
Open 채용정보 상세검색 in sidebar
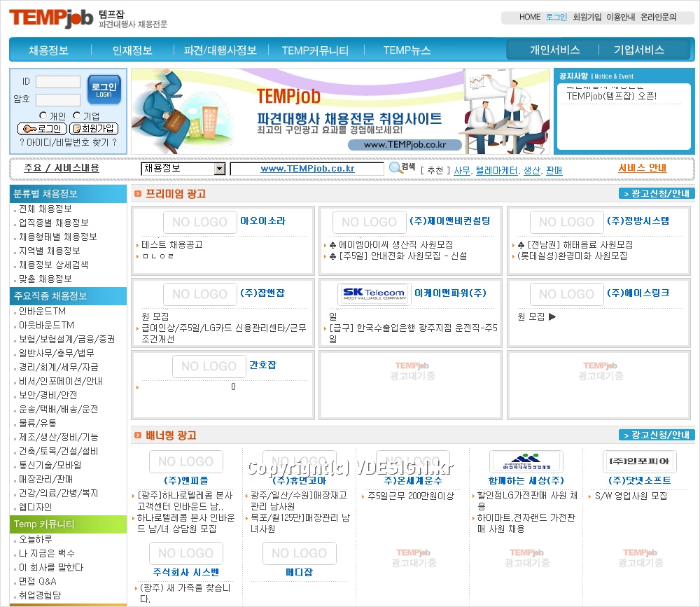pyautogui.click(x=54, y=265)
